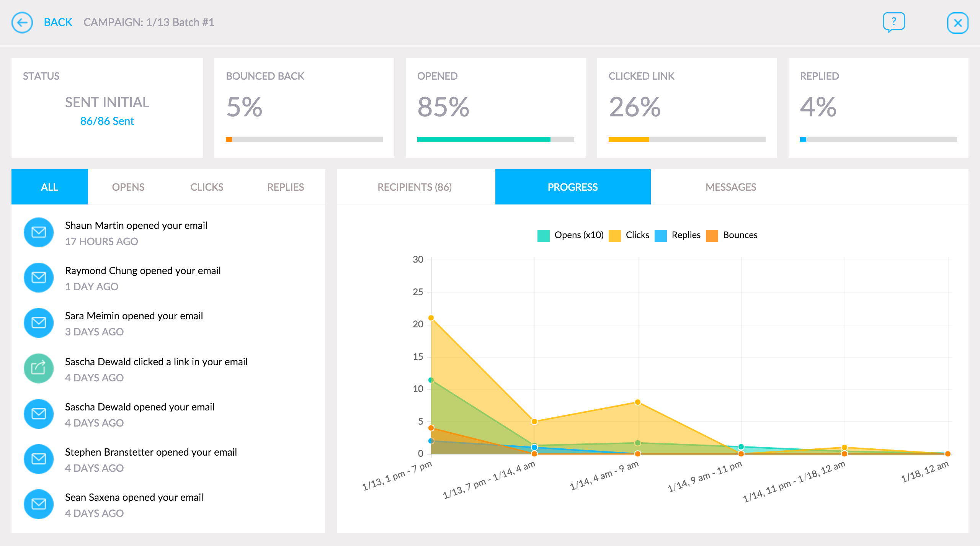Click Clicks data point at 1/14, 4 am - 9 am
Screen dimensions: 980x546
[638, 402]
